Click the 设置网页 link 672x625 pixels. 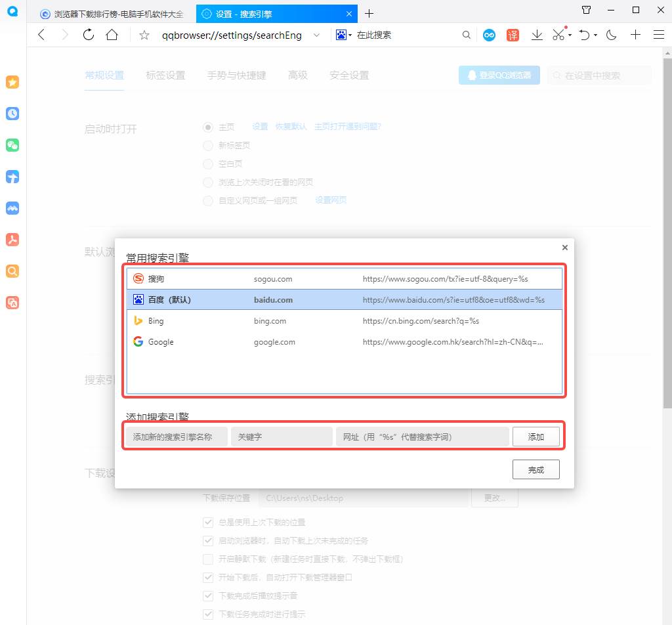coord(331,200)
